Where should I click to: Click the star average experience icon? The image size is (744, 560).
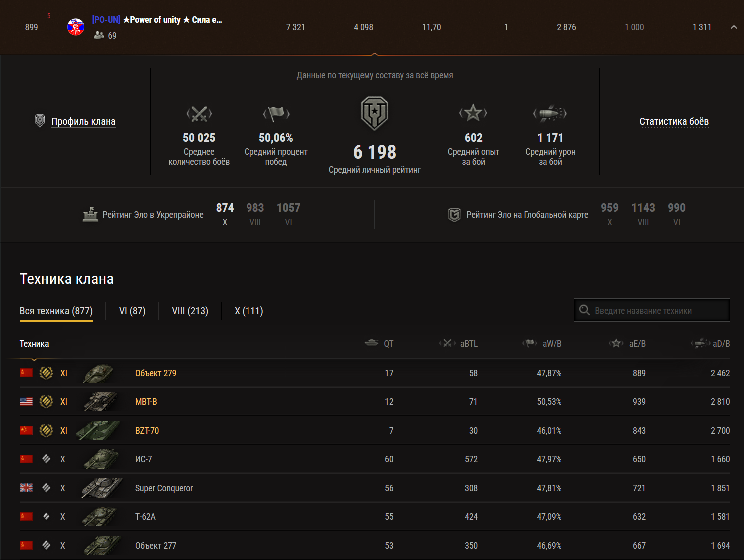(x=473, y=113)
